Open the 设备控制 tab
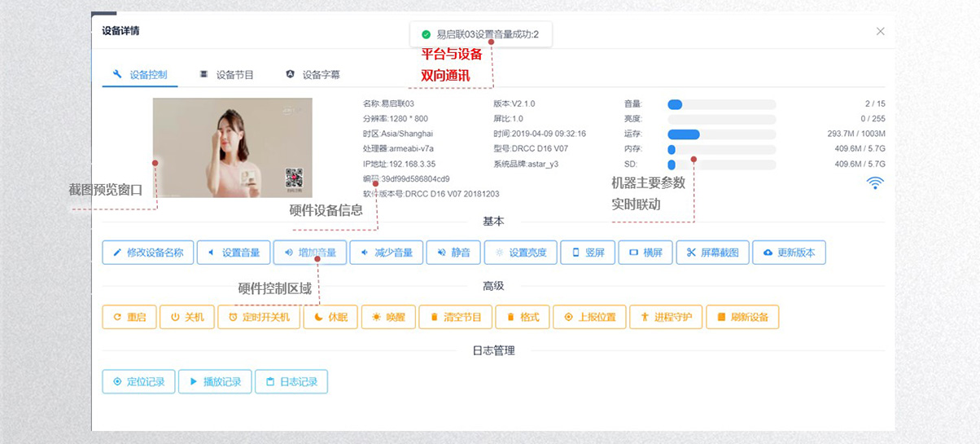 (x=140, y=74)
